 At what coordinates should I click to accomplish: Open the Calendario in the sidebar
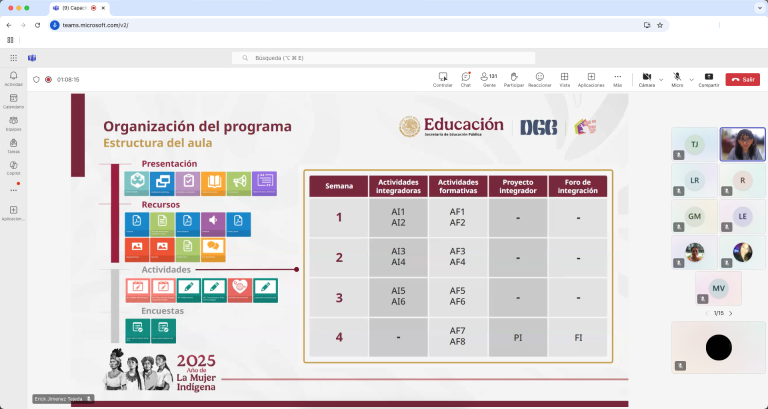coord(14,100)
